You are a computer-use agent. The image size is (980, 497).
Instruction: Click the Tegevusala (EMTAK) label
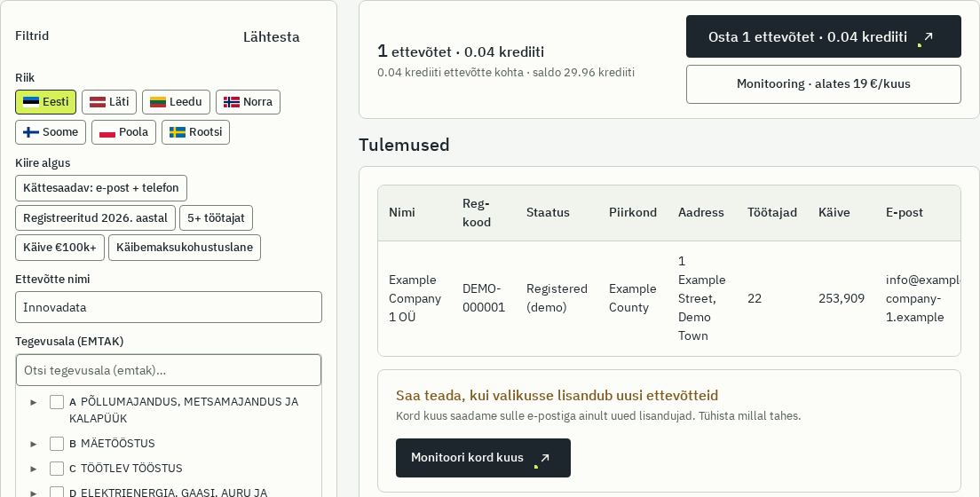69,342
